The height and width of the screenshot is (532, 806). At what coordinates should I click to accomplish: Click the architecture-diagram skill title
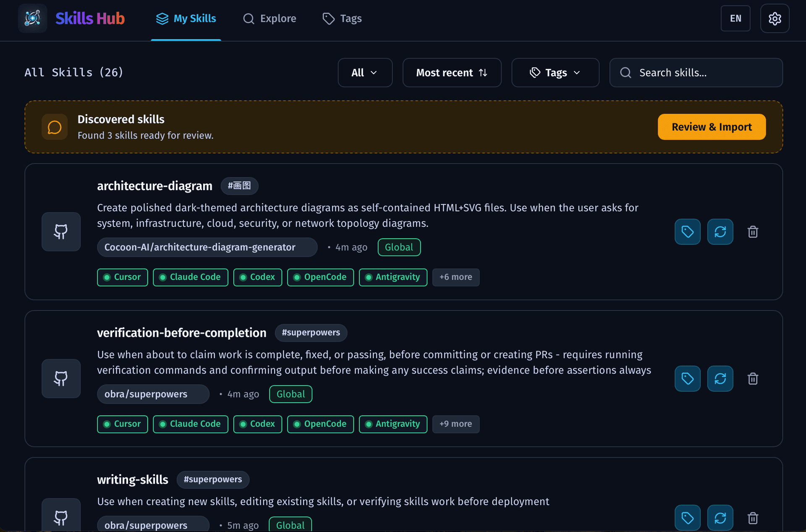pyautogui.click(x=155, y=186)
